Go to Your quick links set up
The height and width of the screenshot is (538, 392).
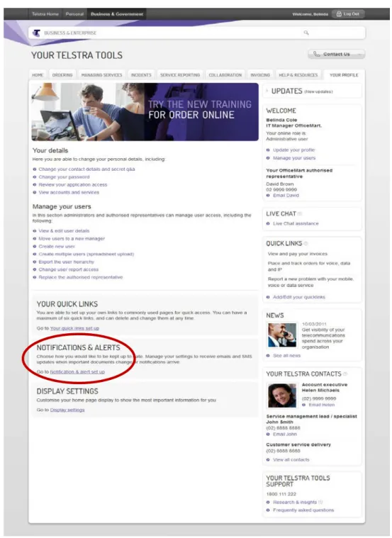pyautogui.click(x=74, y=328)
